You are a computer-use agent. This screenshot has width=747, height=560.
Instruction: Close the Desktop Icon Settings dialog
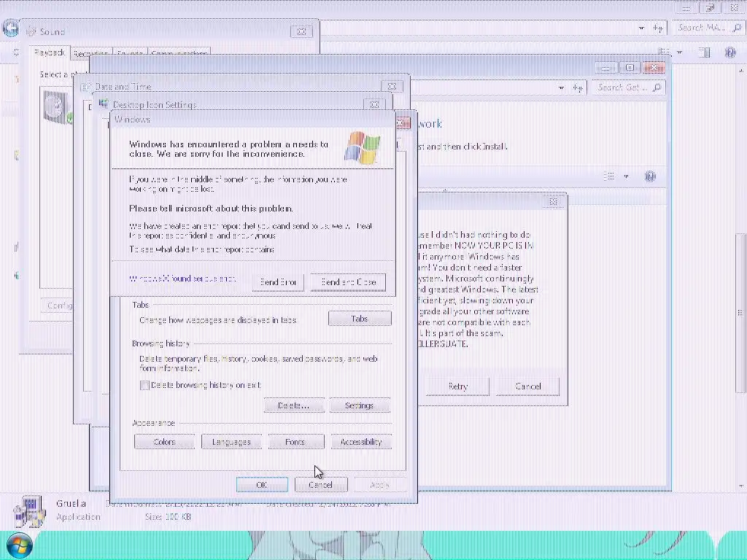pos(374,104)
